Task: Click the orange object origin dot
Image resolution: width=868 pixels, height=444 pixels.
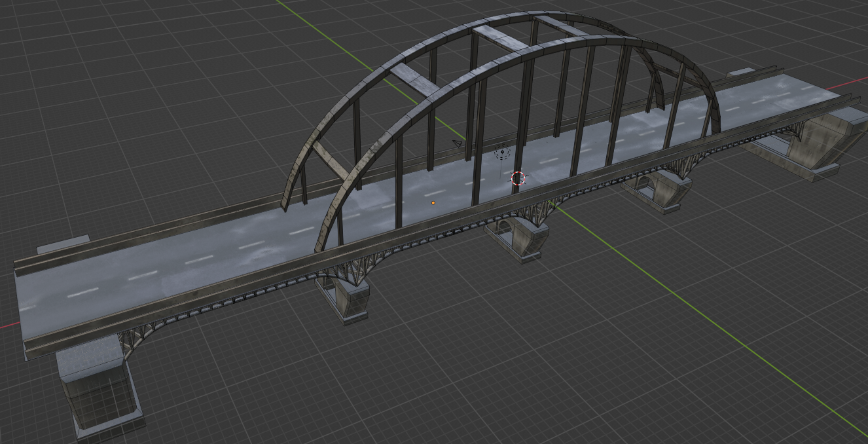Action: click(433, 203)
